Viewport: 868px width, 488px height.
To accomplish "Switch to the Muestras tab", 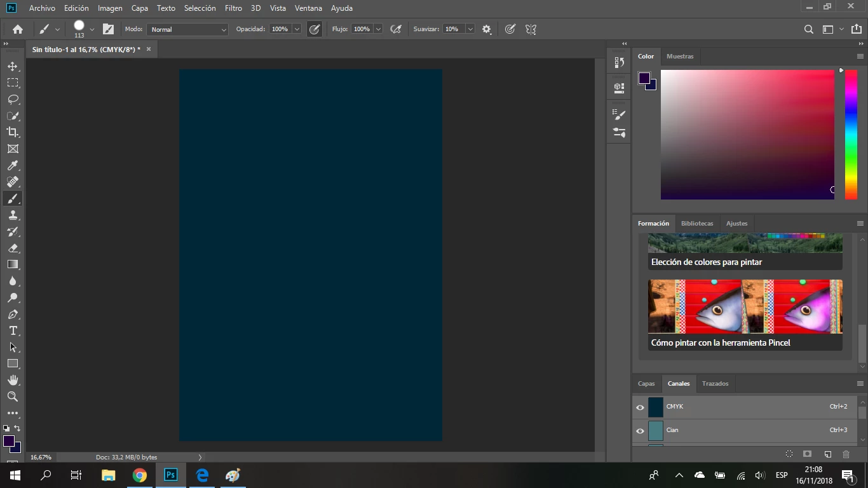I will click(680, 57).
